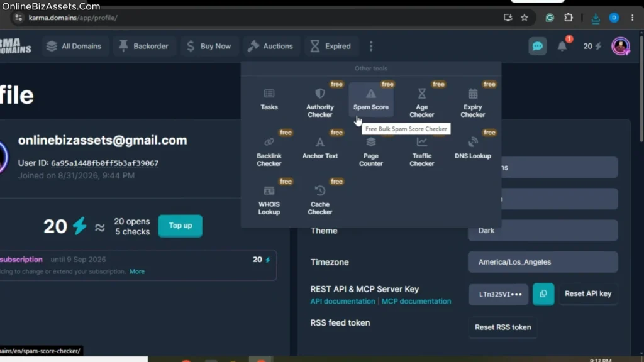Open the Theme dropdown set to Dark
The width and height of the screenshot is (644, 362).
543,231
